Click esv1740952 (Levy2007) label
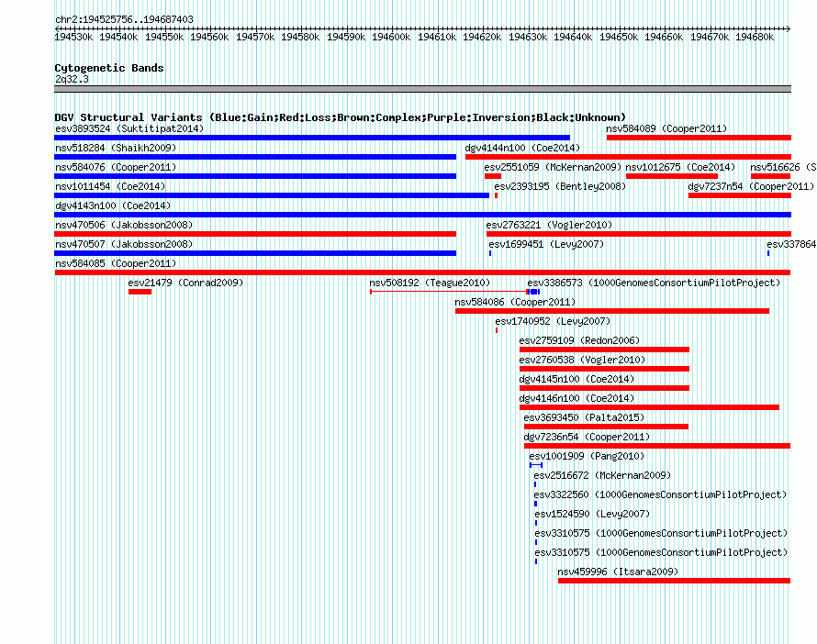Screen dimensions: 817x644 click(553, 321)
